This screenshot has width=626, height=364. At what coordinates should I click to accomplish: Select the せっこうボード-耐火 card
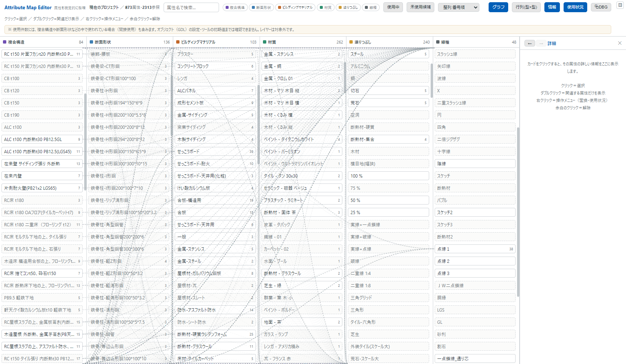[x=215, y=164]
